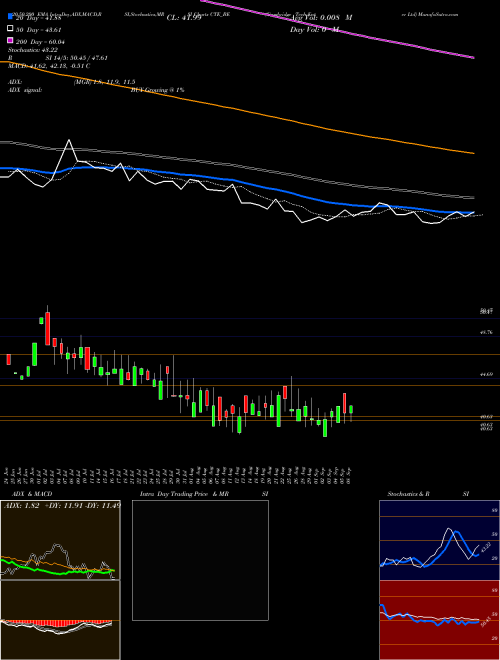Click the MACD values readout line
The width and height of the screenshot is (500, 660).
point(49,66)
